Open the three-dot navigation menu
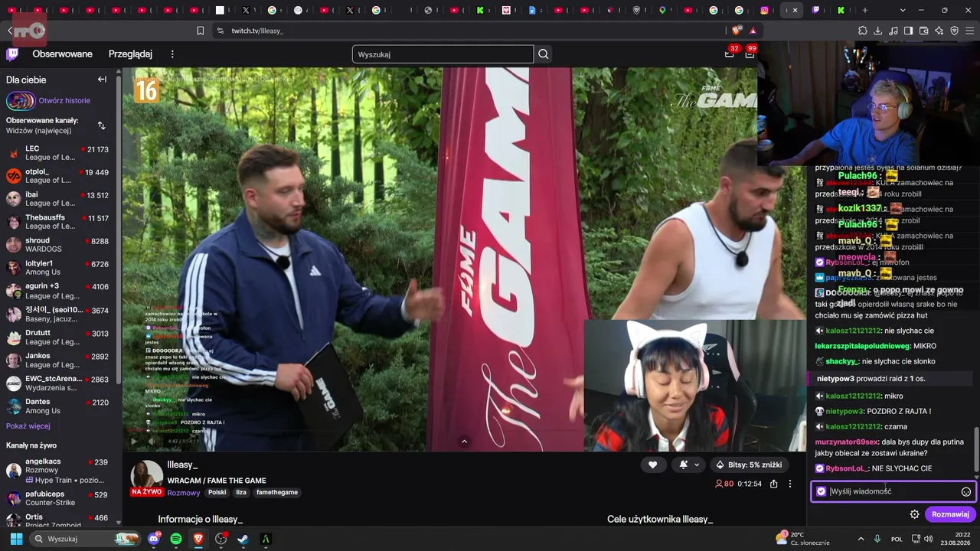This screenshot has width=980, height=551. click(172, 54)
